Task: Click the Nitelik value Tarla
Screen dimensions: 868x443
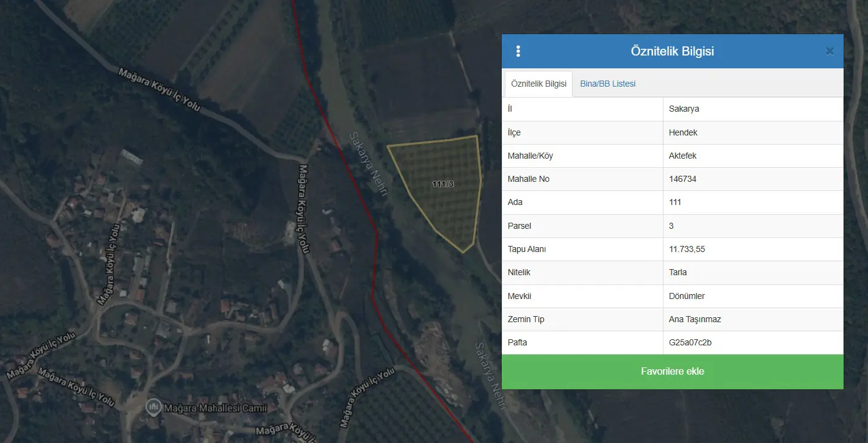Action: point(678,272)
